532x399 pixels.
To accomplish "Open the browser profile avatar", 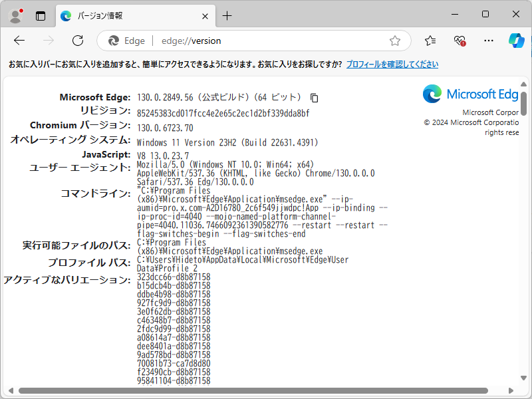I will tap(15, 15).
